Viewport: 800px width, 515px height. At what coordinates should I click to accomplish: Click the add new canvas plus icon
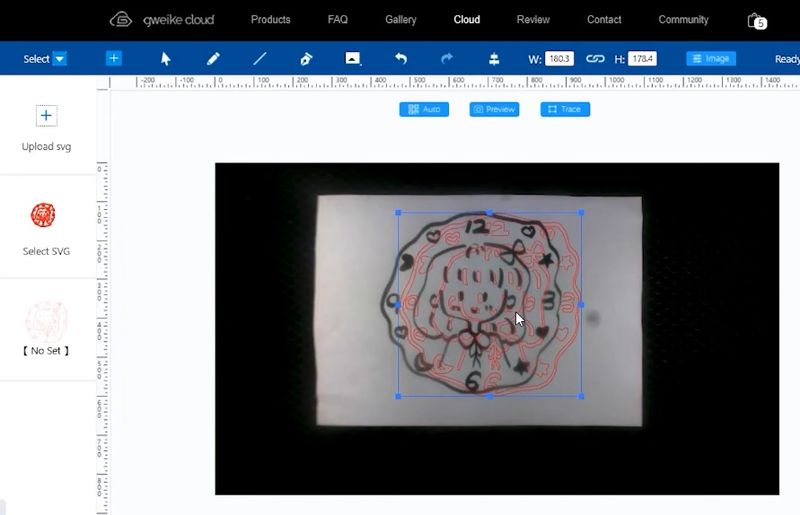coord(114,58)
